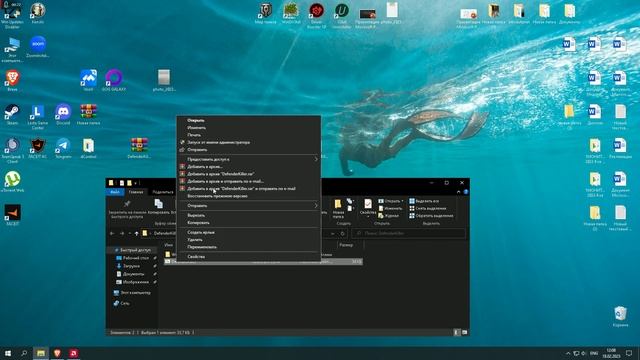This screenshot has height=360, width=640.
Task: Focus the Explorer search field
Action: (408, 233)
